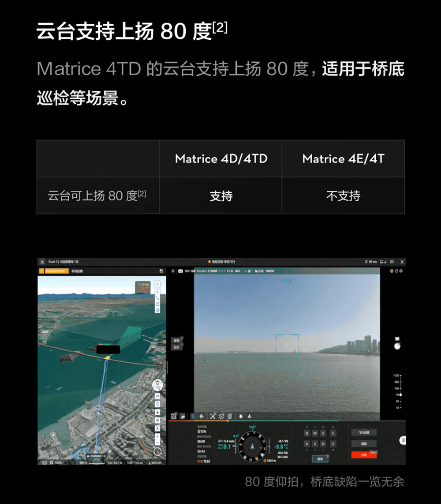Click the AFC focus mode label
Image resolution: width=441 pixels, height=504 pixels.
click(x=238, y=271)
